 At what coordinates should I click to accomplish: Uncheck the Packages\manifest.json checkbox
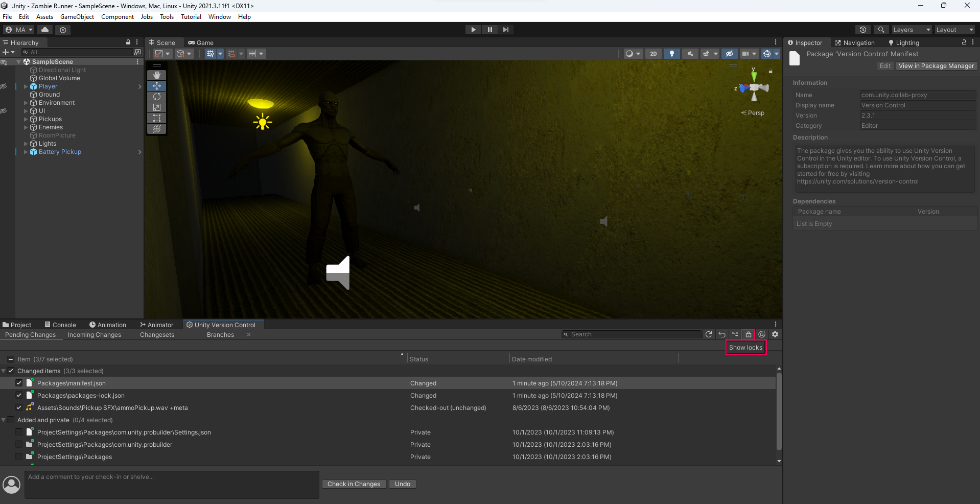point(19,383)
